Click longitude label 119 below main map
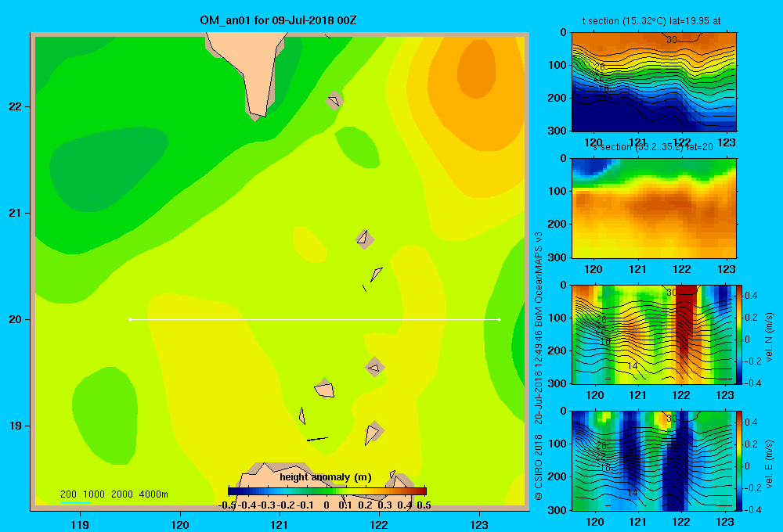 (x=80, y=524)
